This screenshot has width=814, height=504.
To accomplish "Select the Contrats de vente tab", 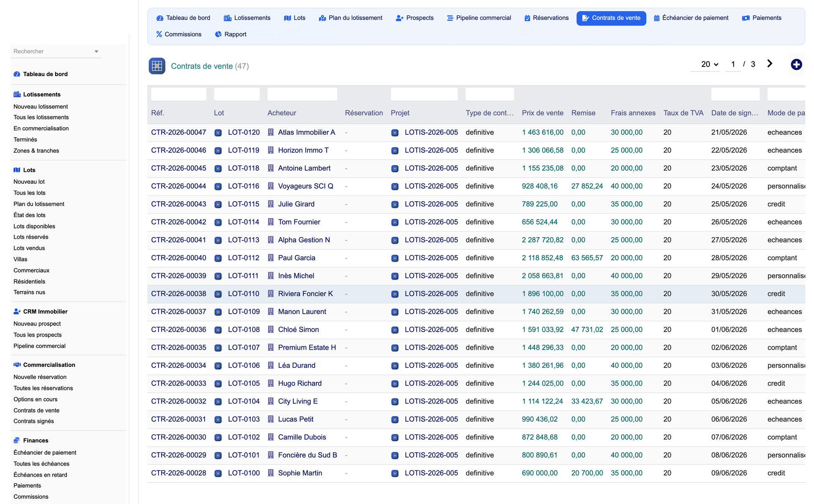I will point(611,18).
